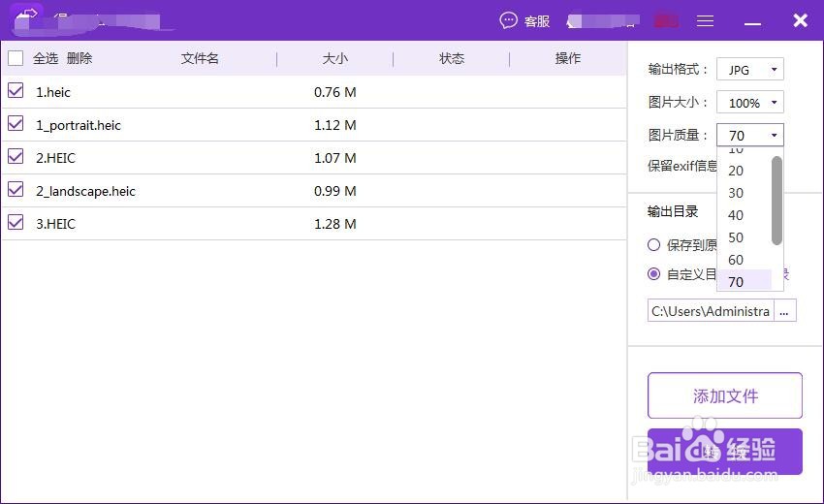Image resolution: width=824 pixels, height=504 pixels.
Task: Click the 1.07 M size value
Action: click(334, 158)
